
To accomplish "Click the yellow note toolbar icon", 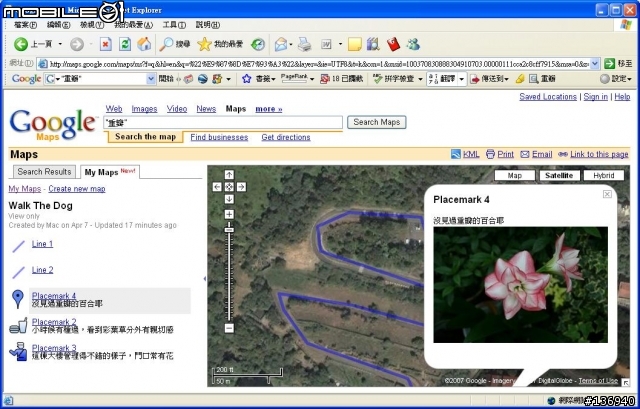I will [x=354, y=44].
